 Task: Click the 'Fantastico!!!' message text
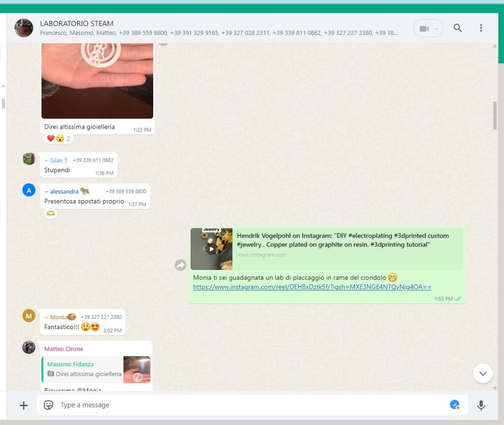pyautogui.click(x=62, y=327)
